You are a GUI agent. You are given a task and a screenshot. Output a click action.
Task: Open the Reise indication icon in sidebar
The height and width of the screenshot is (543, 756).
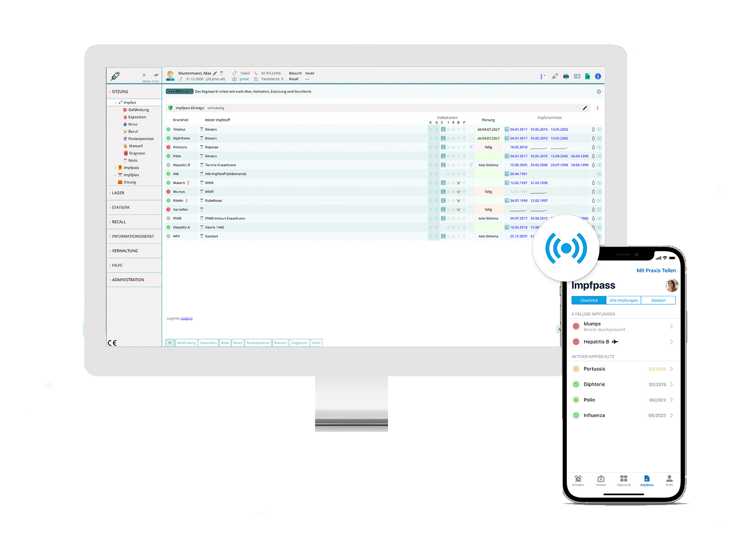coord(125,124)
